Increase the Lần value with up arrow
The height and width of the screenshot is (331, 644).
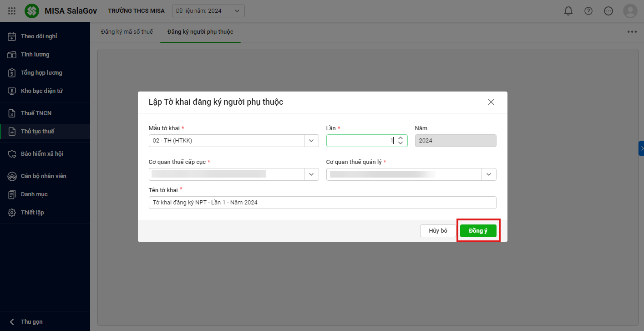[x=401, y=138]
